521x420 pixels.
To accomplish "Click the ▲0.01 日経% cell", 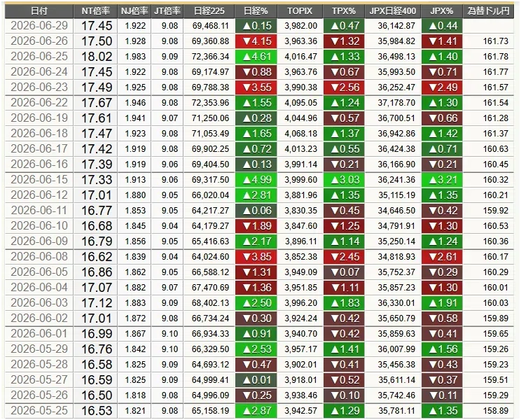I will (256, 380).
